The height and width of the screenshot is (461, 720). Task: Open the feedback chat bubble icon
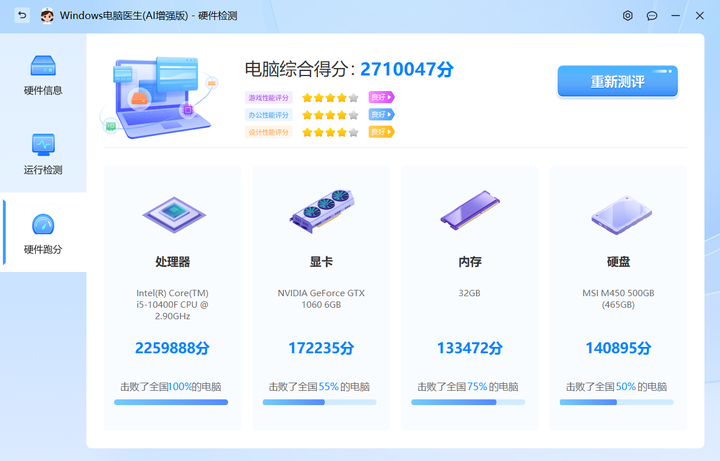(652, 16)
